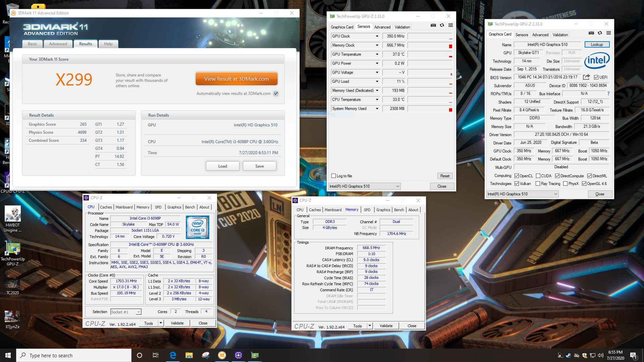Open Cortana from taskbar
The image size is (644, 362).
pos(140,355)
